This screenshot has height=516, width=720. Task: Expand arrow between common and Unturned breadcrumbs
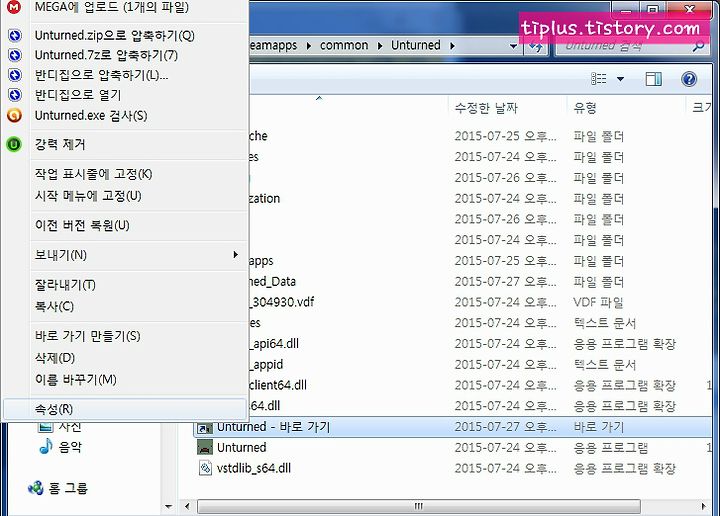coord(380,46)
